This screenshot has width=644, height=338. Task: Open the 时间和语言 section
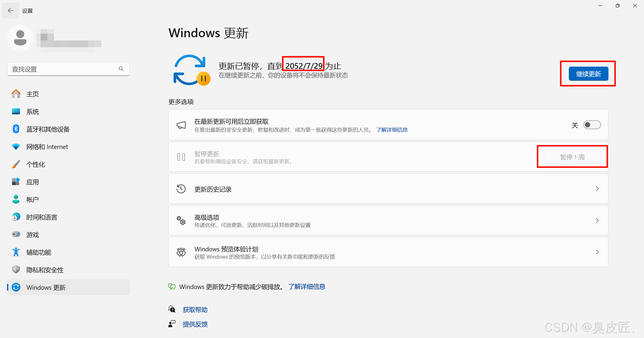pos(42,217)
